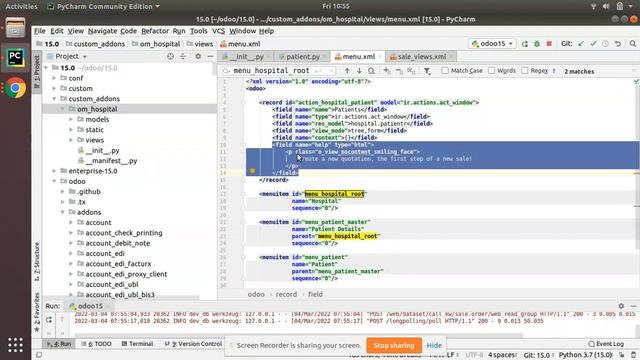Screen dimensions: 640x360
Task: Update project via Git blue arrow
Action: click(x=581, y=44)
